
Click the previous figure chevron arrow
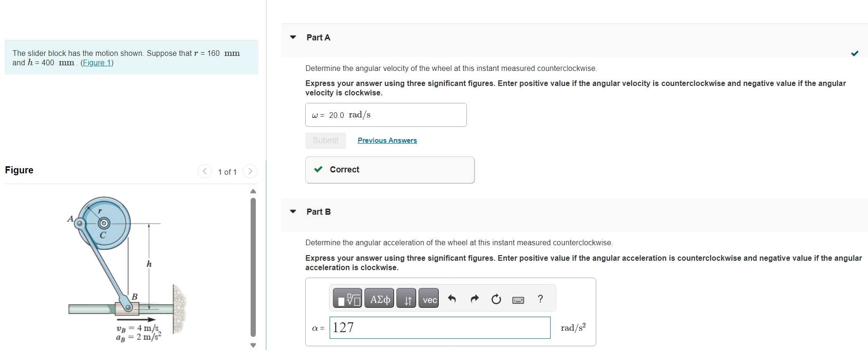pyautogui.click(x=204, y=171)
